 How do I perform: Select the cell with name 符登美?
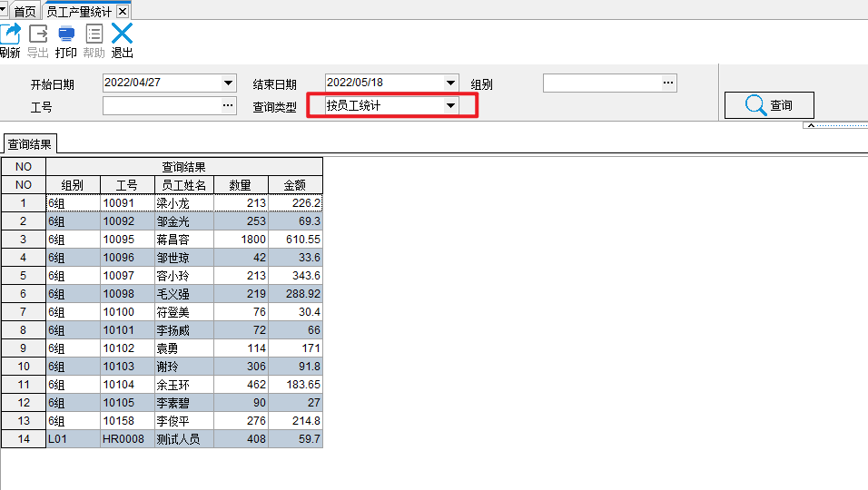click(x=183, y=312)
